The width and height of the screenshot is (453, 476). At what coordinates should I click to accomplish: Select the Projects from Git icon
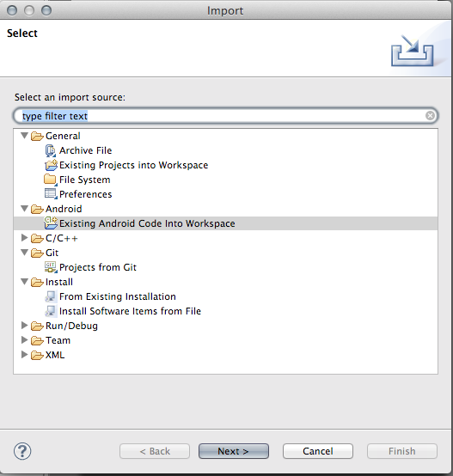[x=51, y=267]
